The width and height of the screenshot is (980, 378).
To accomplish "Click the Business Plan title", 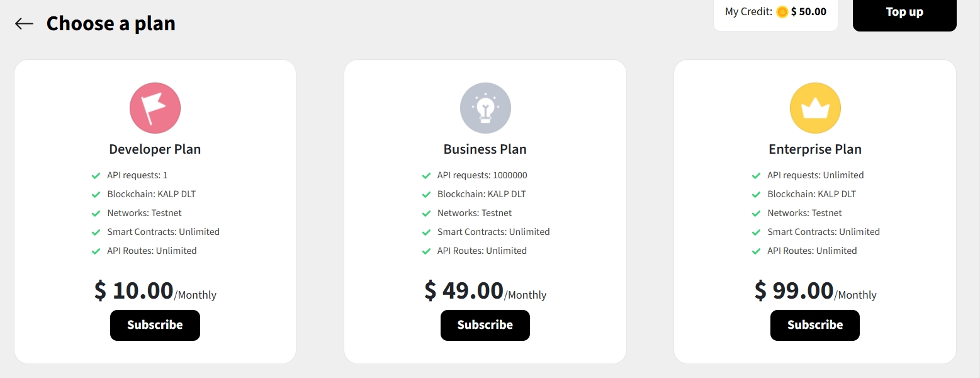I will [x=485, y=149].
